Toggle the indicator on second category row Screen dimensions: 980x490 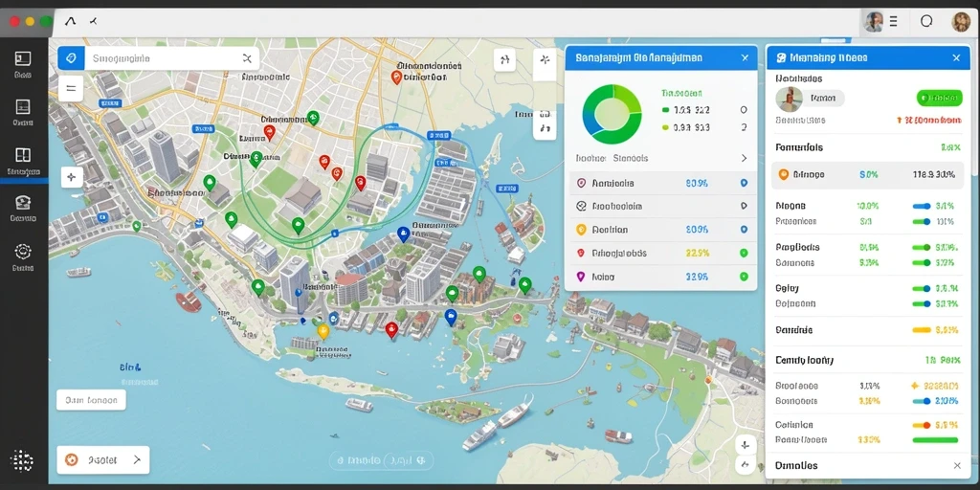(743, 206)
